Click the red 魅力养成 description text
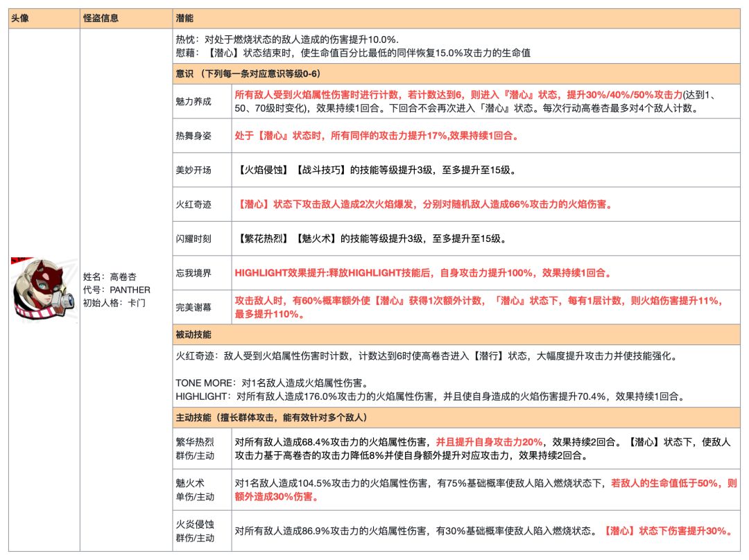Screen dimensions: 749x560 458,94
